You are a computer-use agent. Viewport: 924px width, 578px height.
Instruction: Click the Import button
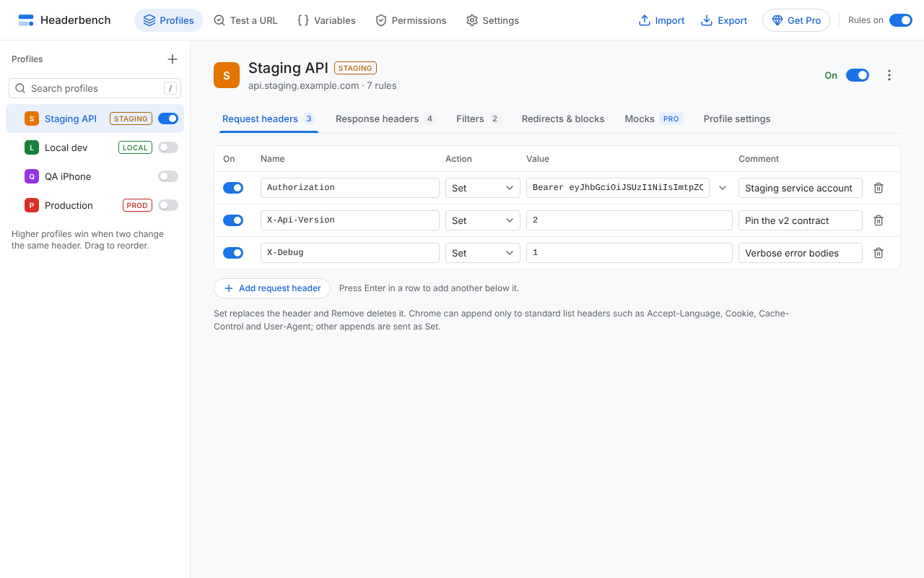(661, 20)
